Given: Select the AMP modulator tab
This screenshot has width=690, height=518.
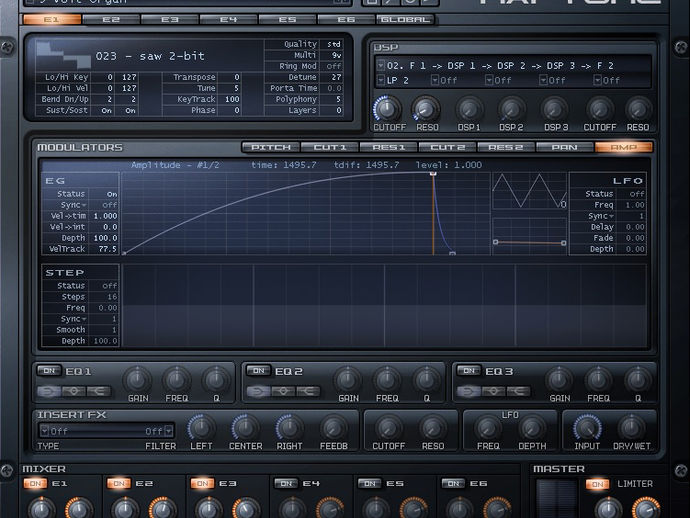Looking at the screenshot, I should point(624,147).
